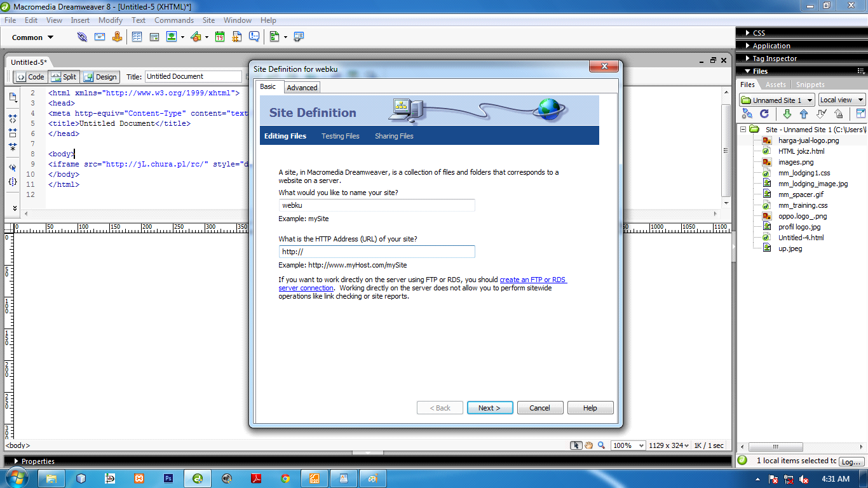Insert Hyperlink from the Common toolbar
Screen dimensions: 868x488
point(82,37)
